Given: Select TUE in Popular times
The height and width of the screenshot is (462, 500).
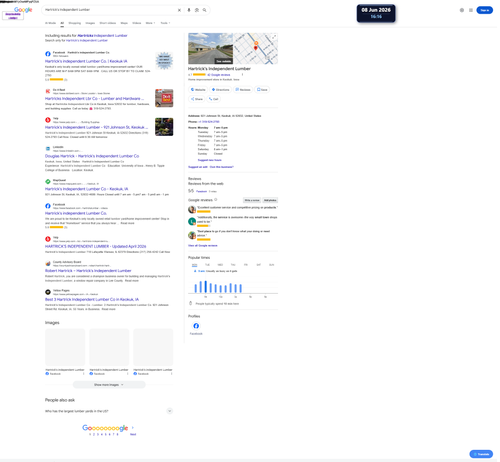Looking at the screenshot, I should click(207, 265).
